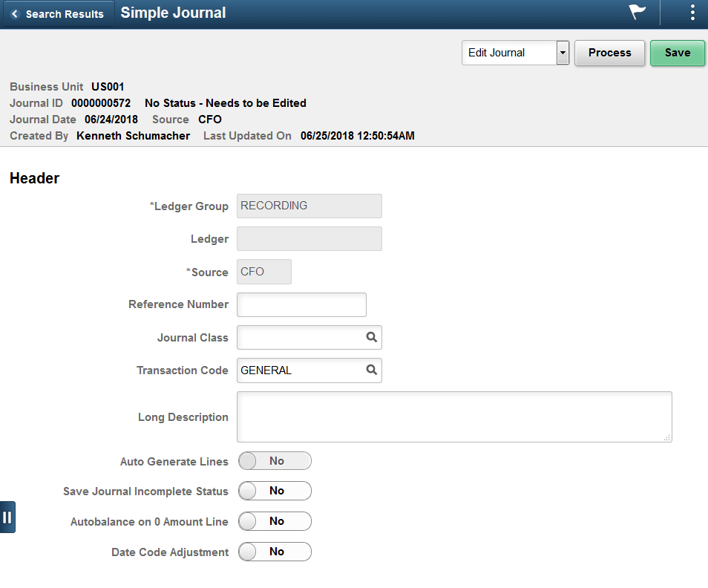Focus the Reference Number input
The width and height of the screenshot is (708, 588).
coord(301,305)
